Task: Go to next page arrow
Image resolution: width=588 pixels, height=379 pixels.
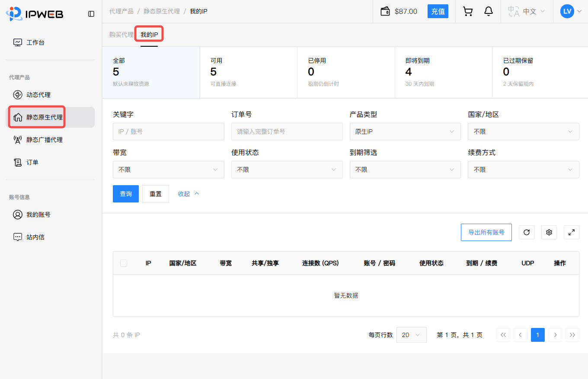Action: click(x=555, y=335)
